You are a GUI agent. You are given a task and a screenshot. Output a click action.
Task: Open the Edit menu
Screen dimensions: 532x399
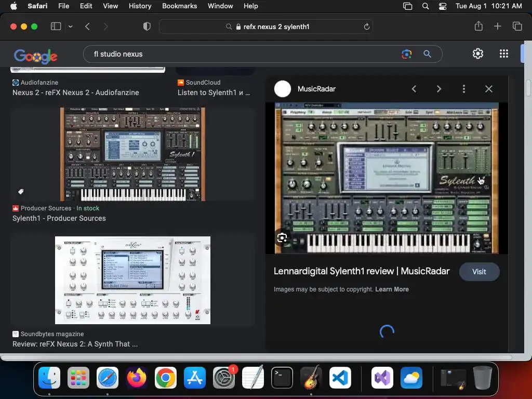tap(86, 6)
